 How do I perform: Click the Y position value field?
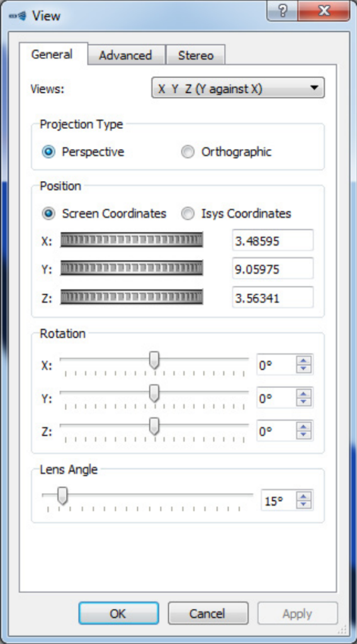tap(273, 269)
